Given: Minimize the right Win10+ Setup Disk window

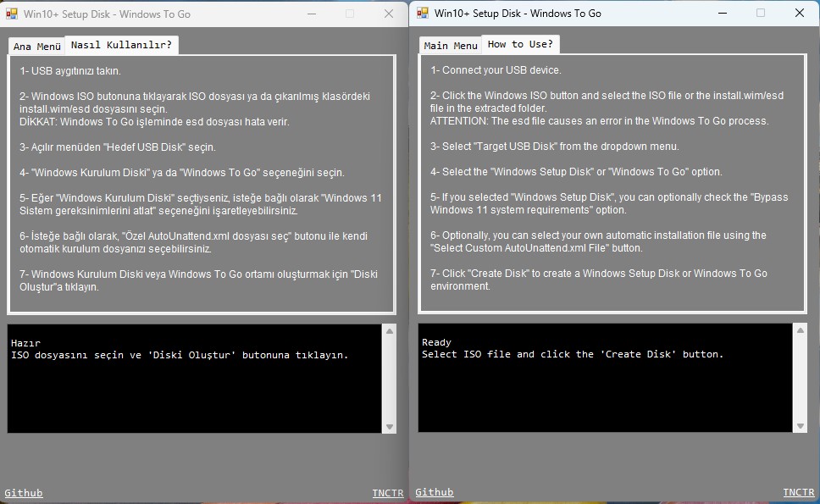Looking at the screenshot, I should [x=723, y=13].
